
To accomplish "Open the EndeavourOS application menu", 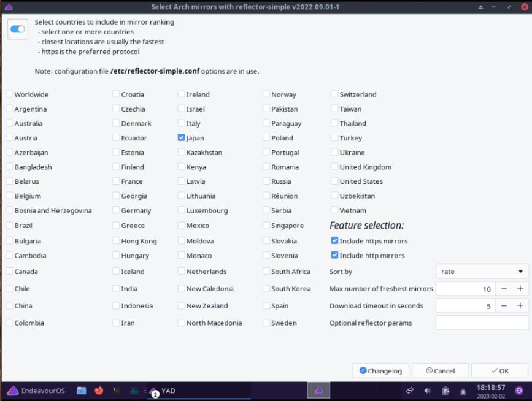I will click(x=36, y=391).
